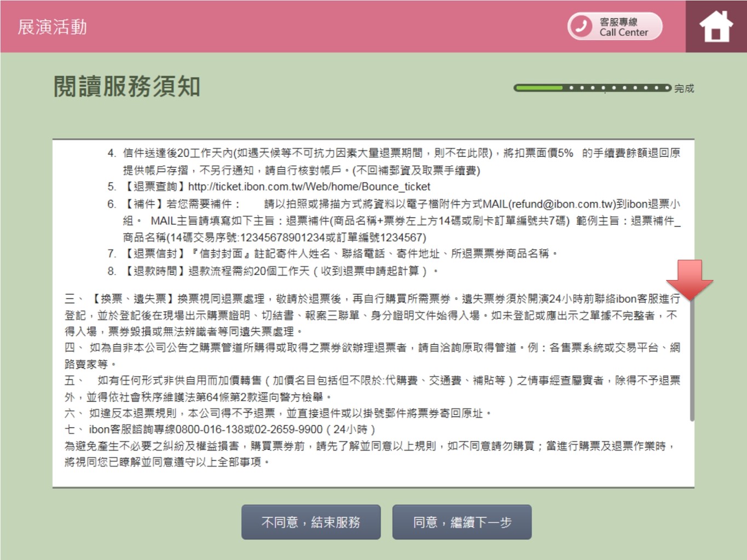Click 不同意，結束服務 button
Image resolution: width=747 pixels, height=560 pixels.
311,522
